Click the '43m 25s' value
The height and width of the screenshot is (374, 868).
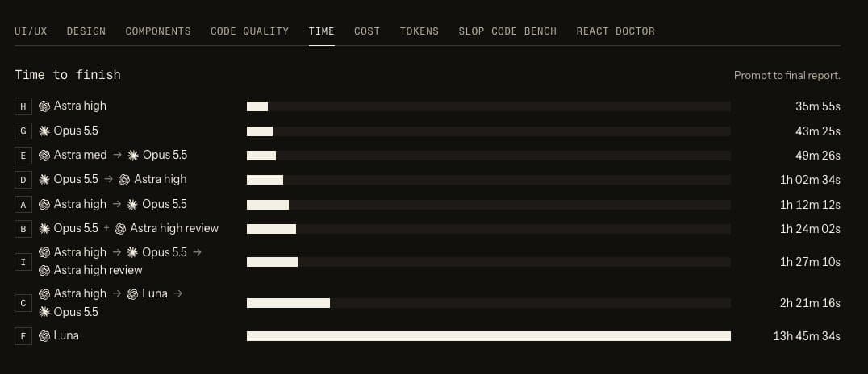coord(818,131)
